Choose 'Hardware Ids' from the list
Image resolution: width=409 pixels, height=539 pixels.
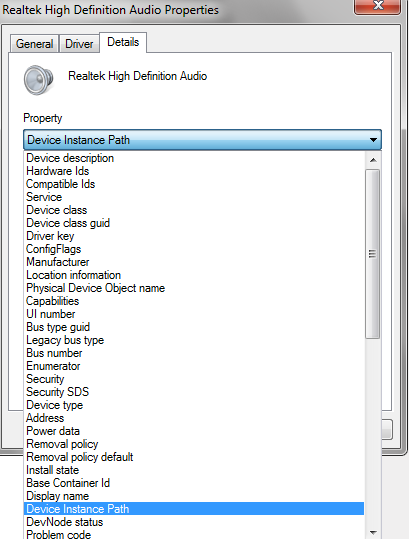194,171
